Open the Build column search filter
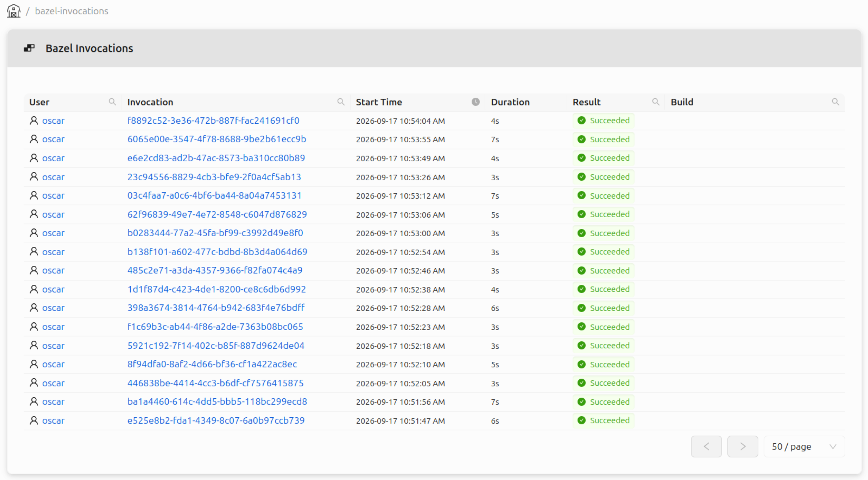Image resolution: width=868 pixels, height=480 pixels. pyautogui.click(x=835, y=102)
